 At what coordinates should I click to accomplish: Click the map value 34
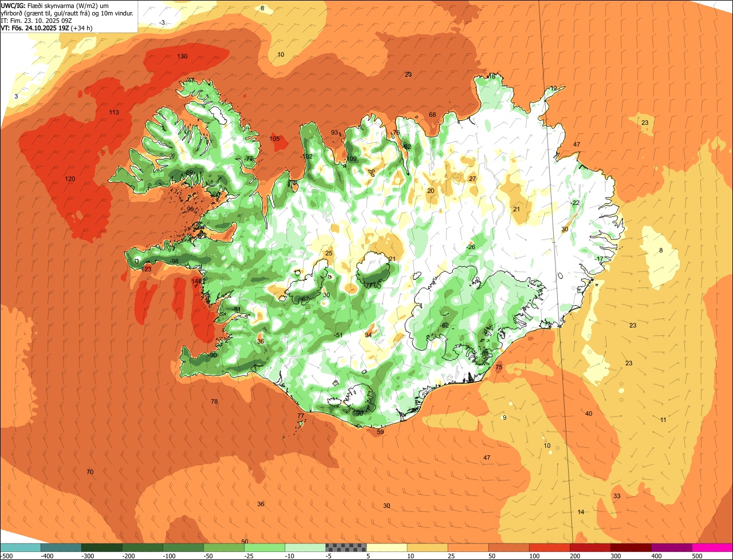pyautogui.click(x=368, y=334)
